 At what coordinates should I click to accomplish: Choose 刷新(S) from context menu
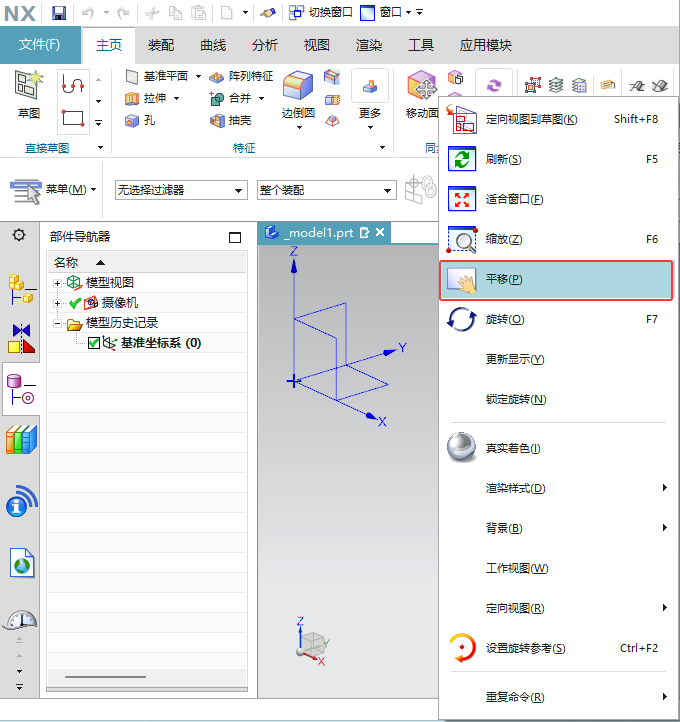(556, 159)
